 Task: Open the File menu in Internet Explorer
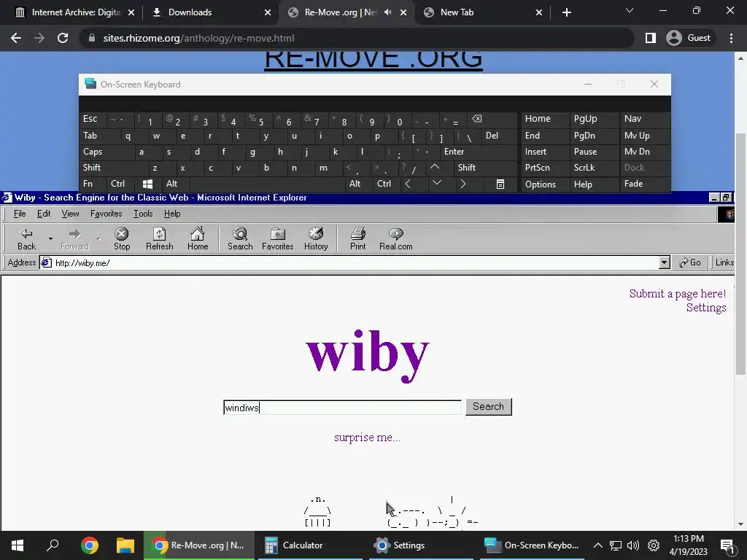click(x=20, y=214)
